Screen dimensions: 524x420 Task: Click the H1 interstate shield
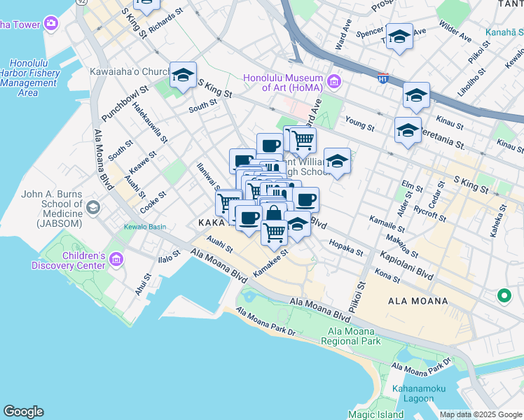click(383, 78)
